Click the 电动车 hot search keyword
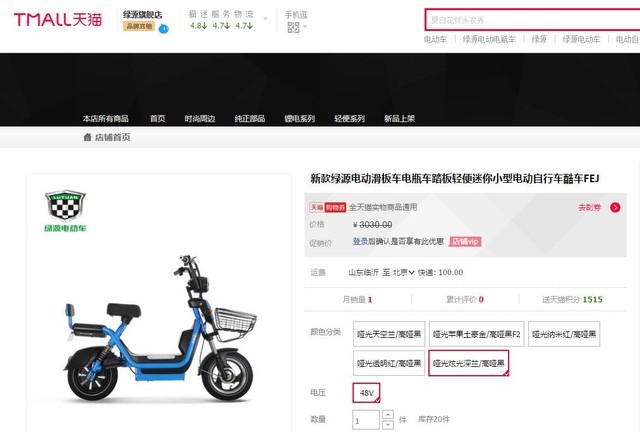The width and height of the screenshot is (640, 432). [435, 39]
